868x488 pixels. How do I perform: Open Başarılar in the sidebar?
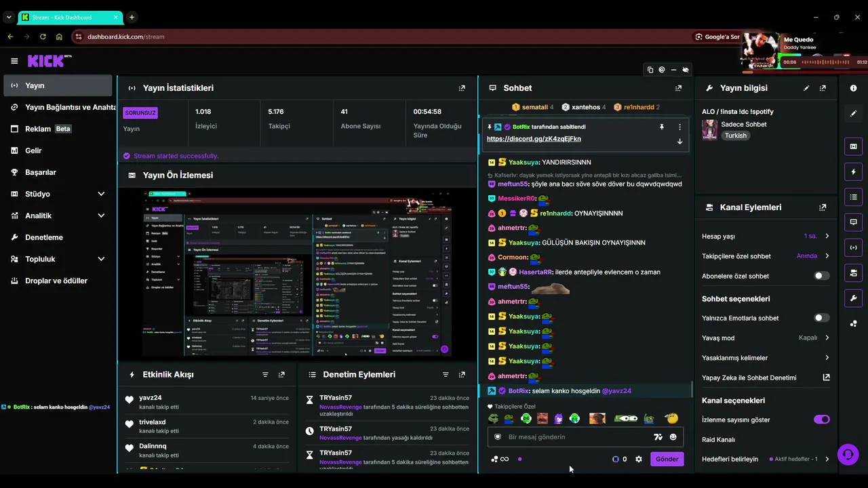click(x=58, y=172)
